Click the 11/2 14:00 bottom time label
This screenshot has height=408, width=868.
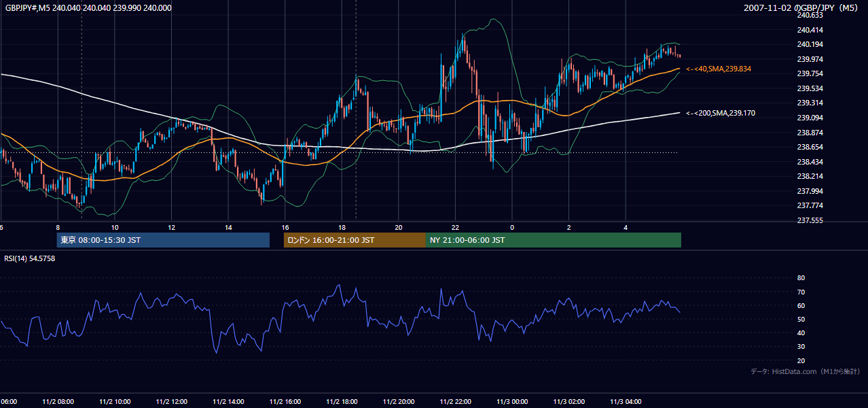click(x=228, y=402)
